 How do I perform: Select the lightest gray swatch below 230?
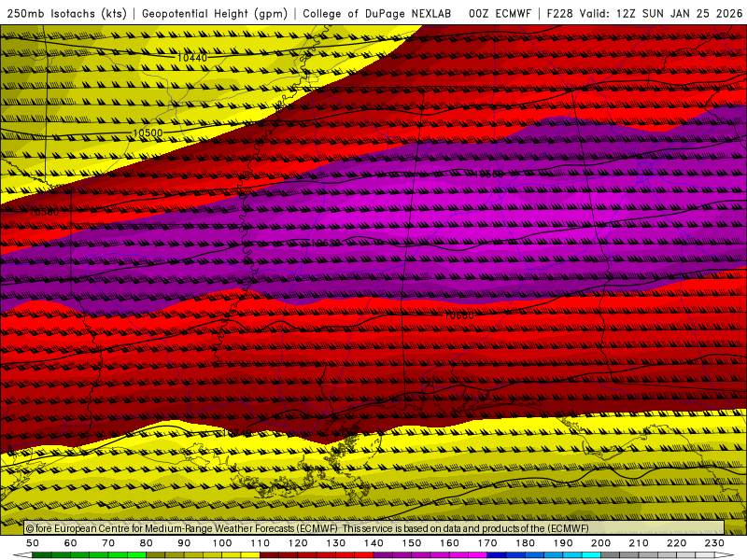coord(705,555)
